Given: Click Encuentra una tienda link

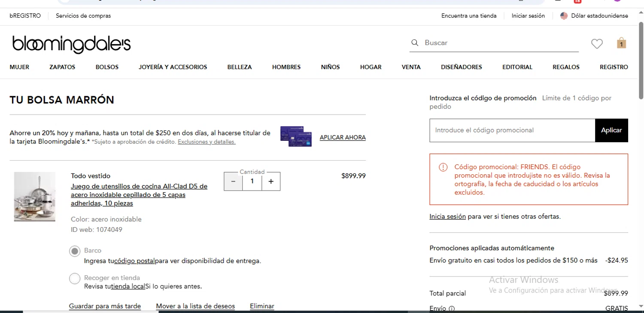Looking at the screenshot, I should 469,16.
